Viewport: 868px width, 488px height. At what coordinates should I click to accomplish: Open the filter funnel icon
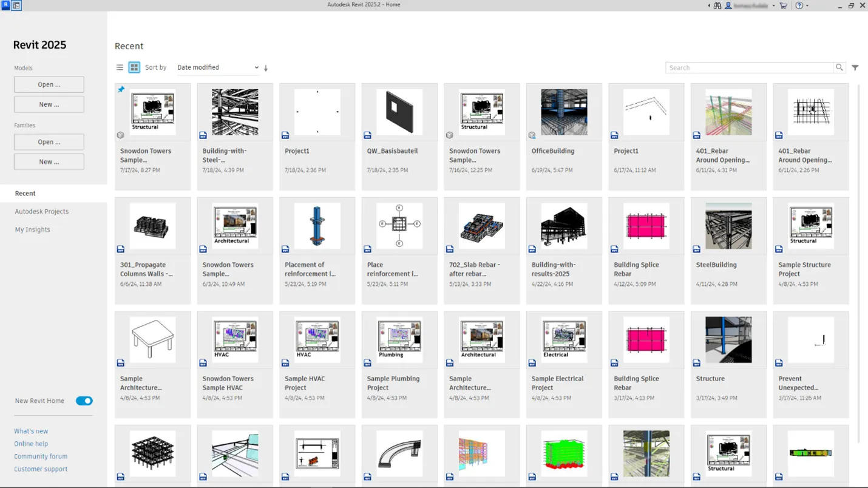coord(855,67)
